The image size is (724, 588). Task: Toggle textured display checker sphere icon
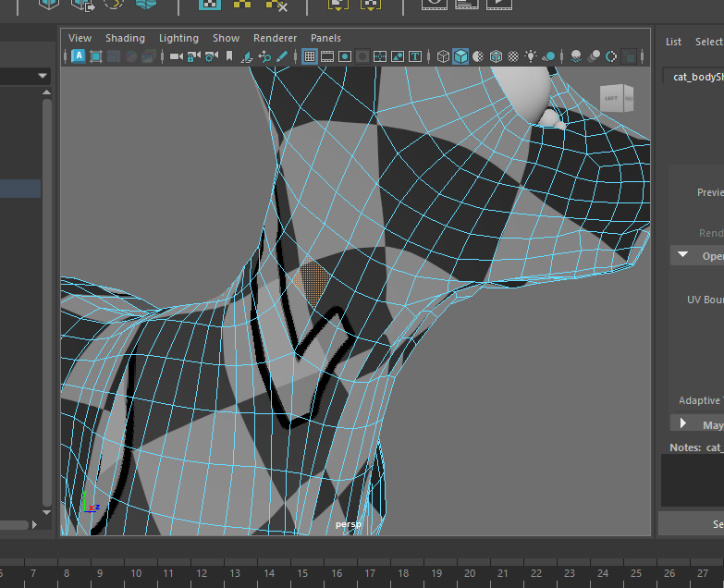point(513,56)
